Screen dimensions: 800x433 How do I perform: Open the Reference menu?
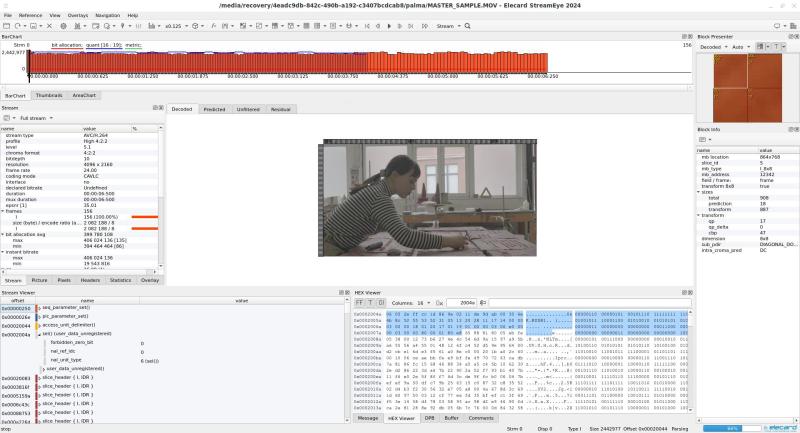[x=30, y=15]
